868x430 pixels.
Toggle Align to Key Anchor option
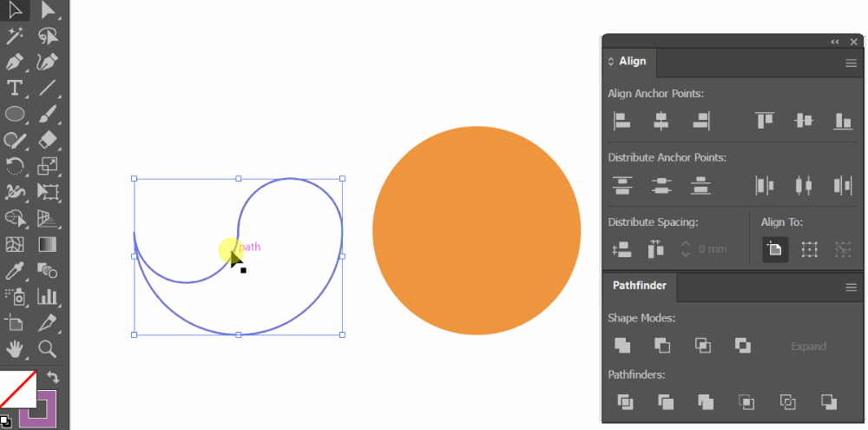[x=843, y=249]
